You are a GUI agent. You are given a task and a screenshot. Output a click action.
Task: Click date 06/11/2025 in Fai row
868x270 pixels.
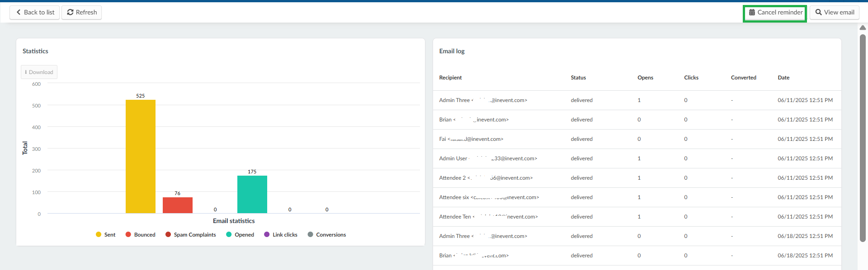click(x=805, y=139)
